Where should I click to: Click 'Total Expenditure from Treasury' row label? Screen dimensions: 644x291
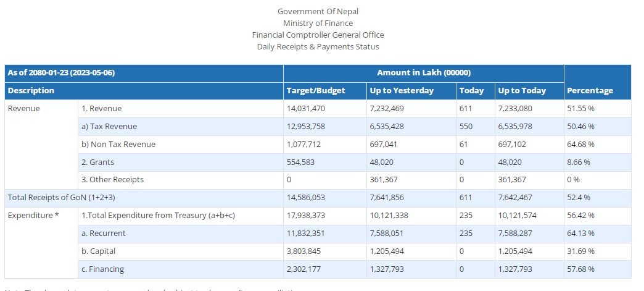pos(159,216)
